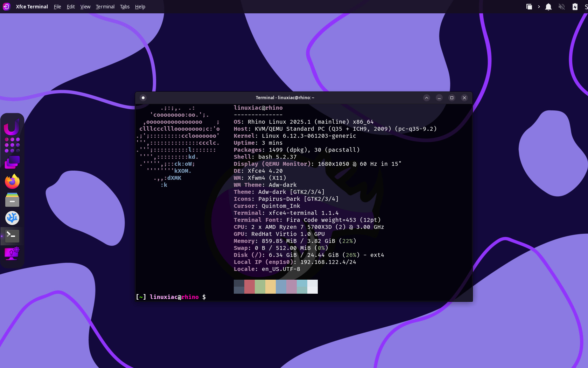
Task: Open the notifications bell in the top panel
Action: click(x=548, y=7)
